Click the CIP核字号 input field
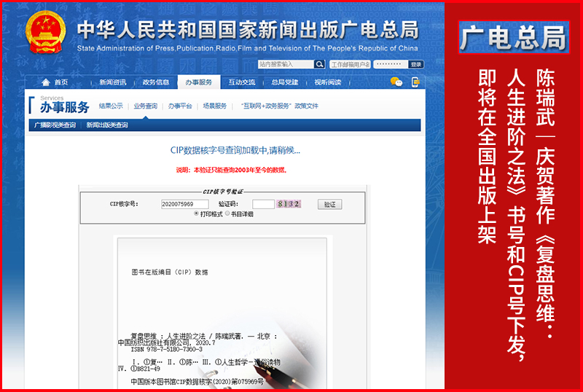The image size is (583, 392). click(184, 204)
